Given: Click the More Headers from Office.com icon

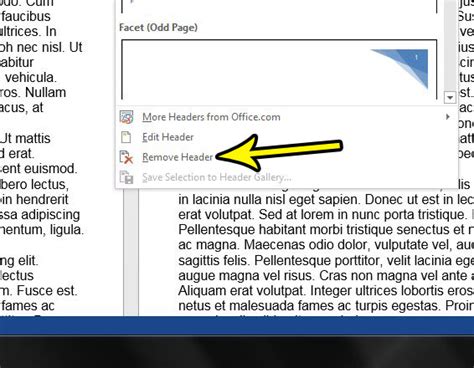Looking at the screenshot, I should tap(126, 117).
